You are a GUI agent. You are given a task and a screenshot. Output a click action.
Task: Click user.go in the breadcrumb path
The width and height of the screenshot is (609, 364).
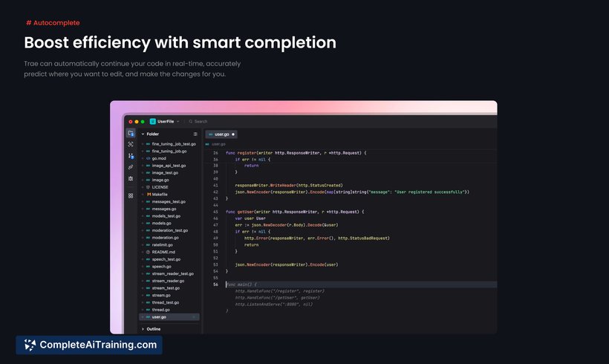pos(218,144)
